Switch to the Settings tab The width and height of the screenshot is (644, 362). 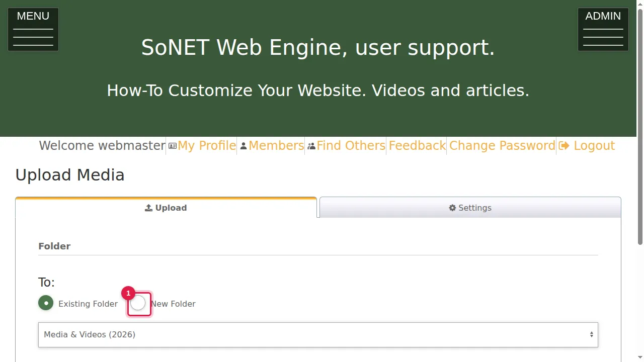[x=470, y=208]
